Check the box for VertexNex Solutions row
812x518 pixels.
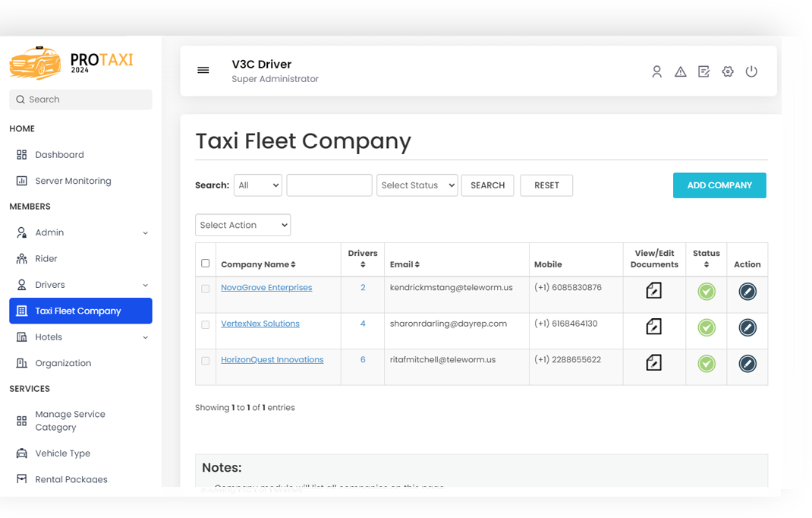206,324
